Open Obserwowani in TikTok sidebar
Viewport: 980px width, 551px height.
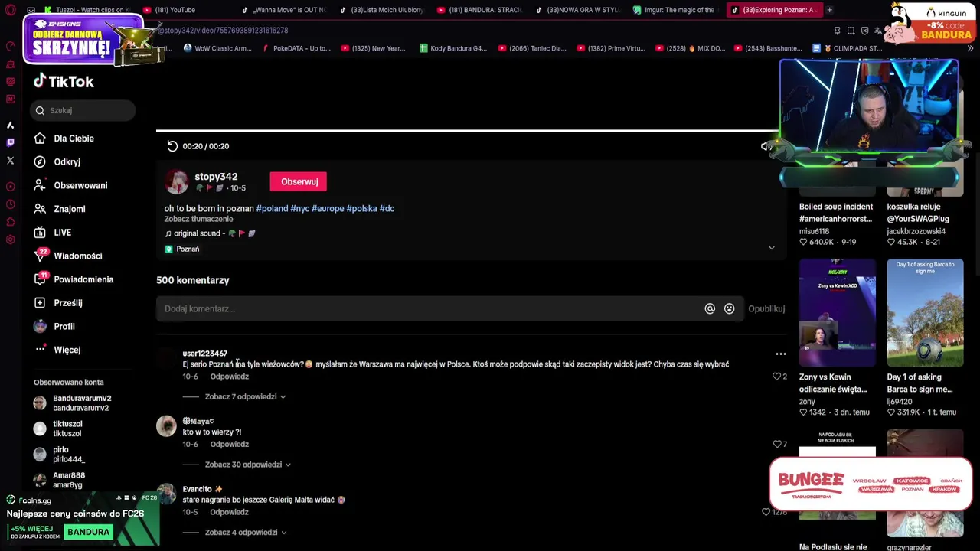[x=80, y=185]
